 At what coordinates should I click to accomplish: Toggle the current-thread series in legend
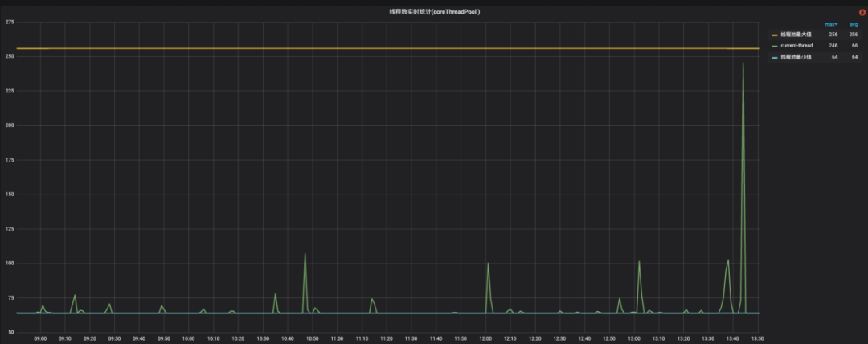tap(796, 46)
